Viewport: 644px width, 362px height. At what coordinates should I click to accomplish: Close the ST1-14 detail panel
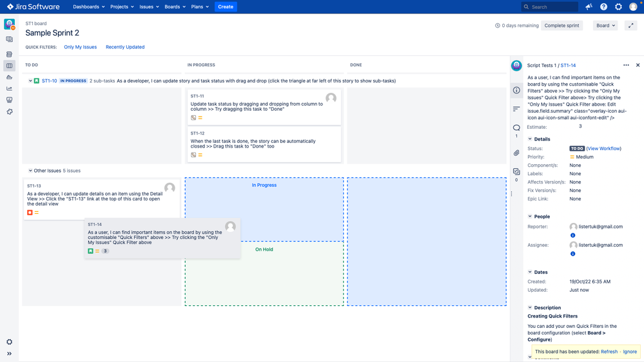(x=638, y=65)
